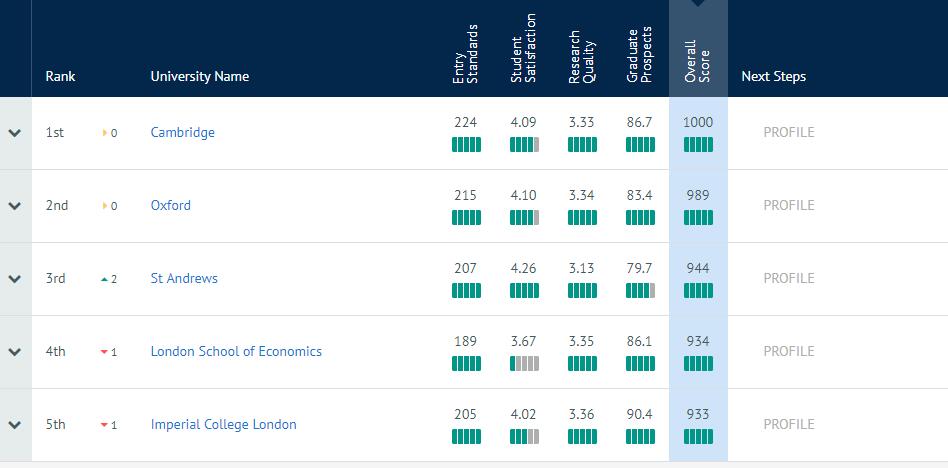Click the Rank column header
The image size is (948, 468).
tap(60, 76)
